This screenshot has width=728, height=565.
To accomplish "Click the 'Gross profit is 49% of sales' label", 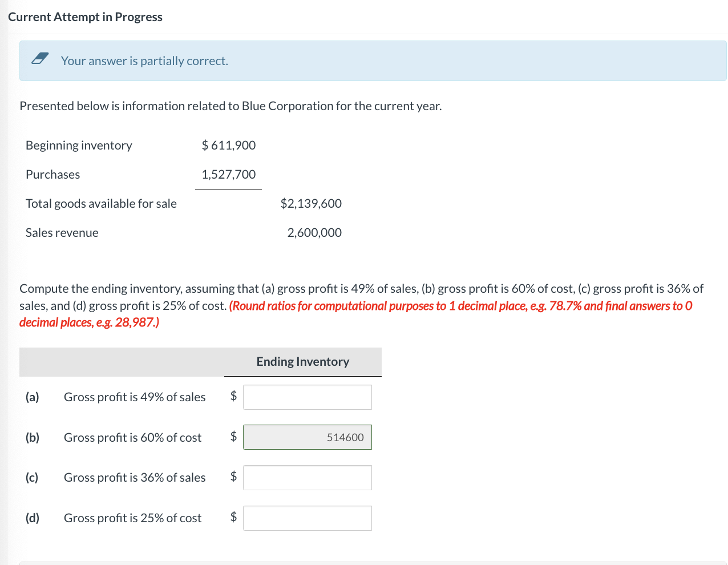I will (x=135, y=397).
